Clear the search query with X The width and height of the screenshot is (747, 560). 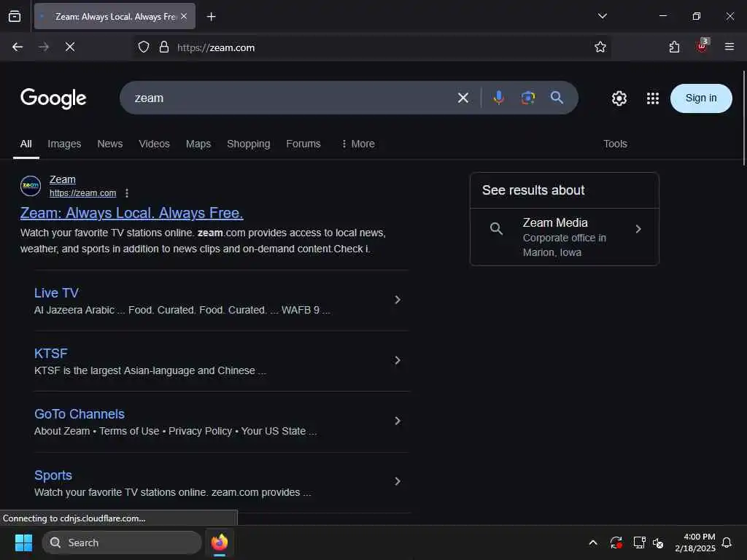pos(463,98)
